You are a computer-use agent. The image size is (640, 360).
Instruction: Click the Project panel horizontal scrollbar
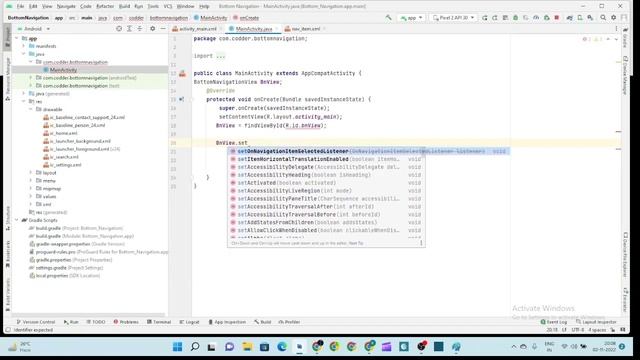(89, 315)
